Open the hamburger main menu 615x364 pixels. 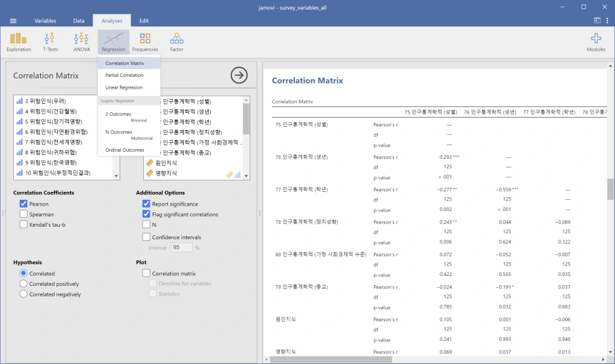click(x=13, y=21)
